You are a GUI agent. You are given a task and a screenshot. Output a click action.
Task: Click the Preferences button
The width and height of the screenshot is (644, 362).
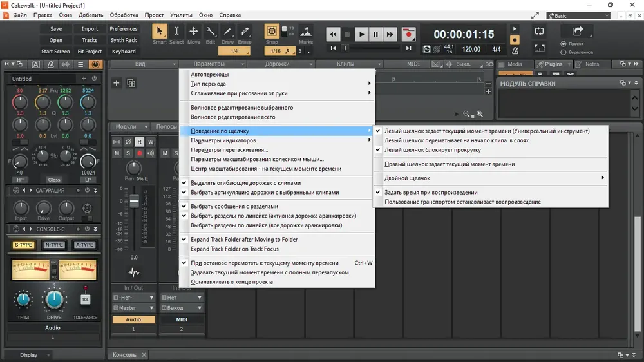coord(123,29)
